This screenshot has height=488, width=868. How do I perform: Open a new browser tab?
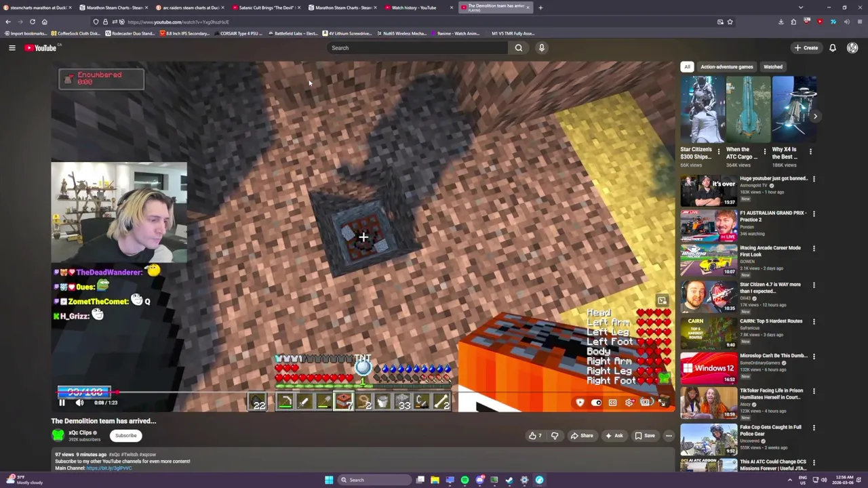point(540,7)
